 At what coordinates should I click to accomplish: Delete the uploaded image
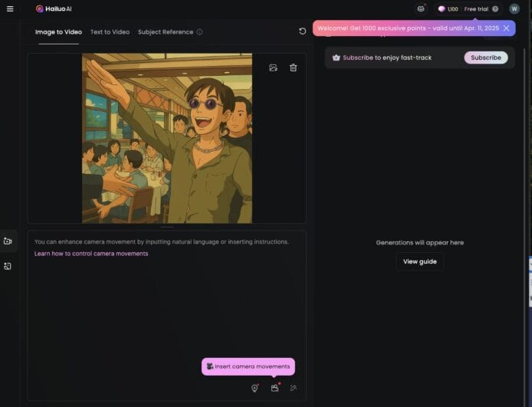(293, 67)
